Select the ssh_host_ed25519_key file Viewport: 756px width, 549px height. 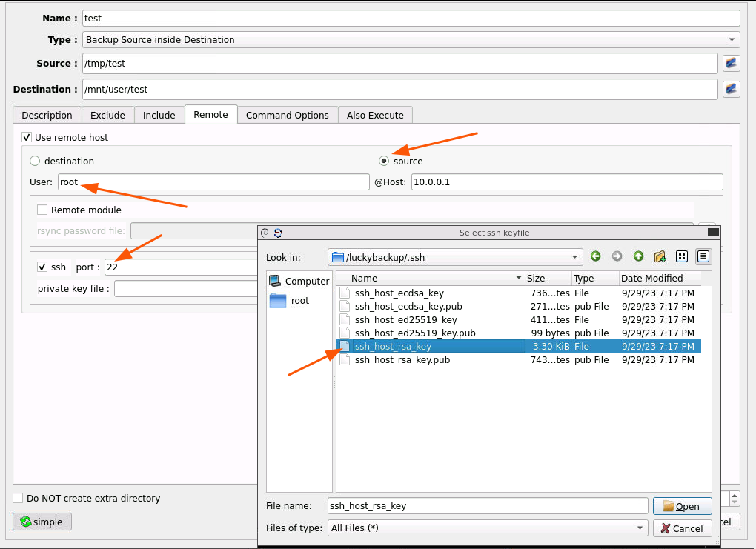point(405,319)
